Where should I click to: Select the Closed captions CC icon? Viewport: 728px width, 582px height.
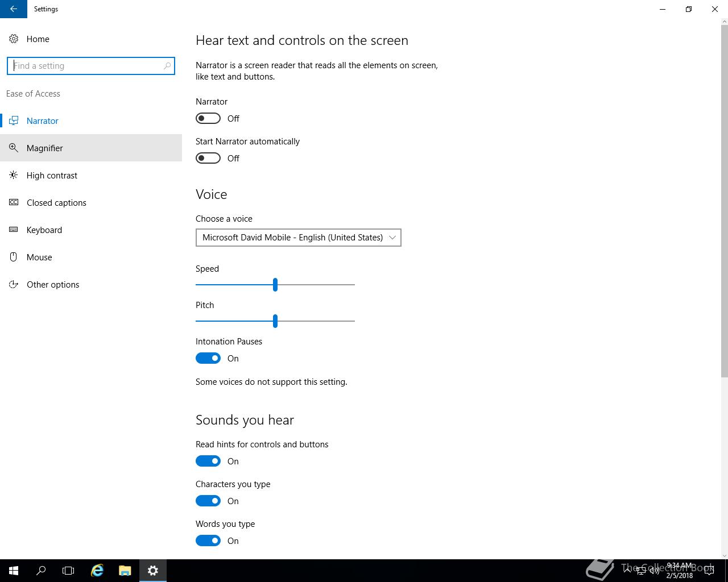14,202
